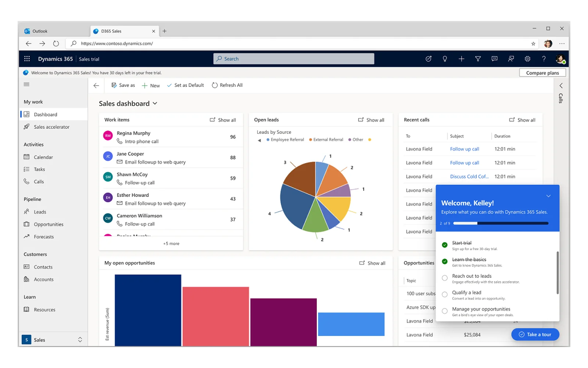The image size is (588, 368).
Task: Open Dashboard in the sidebar
Action: (x=54, y=114)
